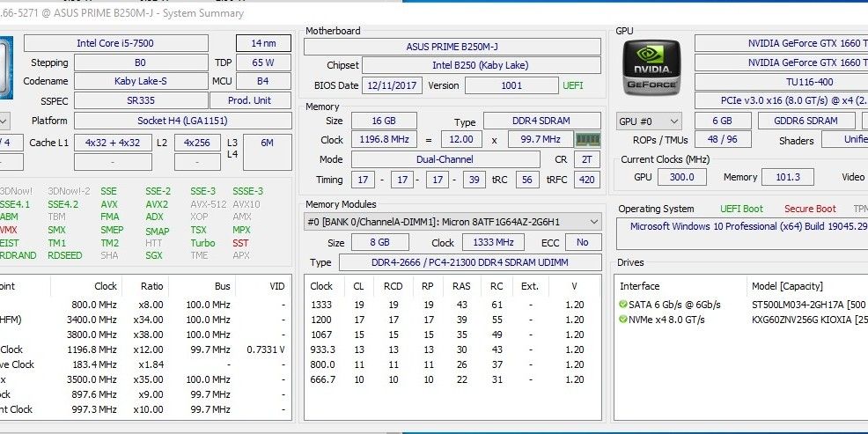The width and height of the screenshot is (868, 434).
Task: Click the DDR4-2666 / PC4-21300 type field
Action: [470, 262]
